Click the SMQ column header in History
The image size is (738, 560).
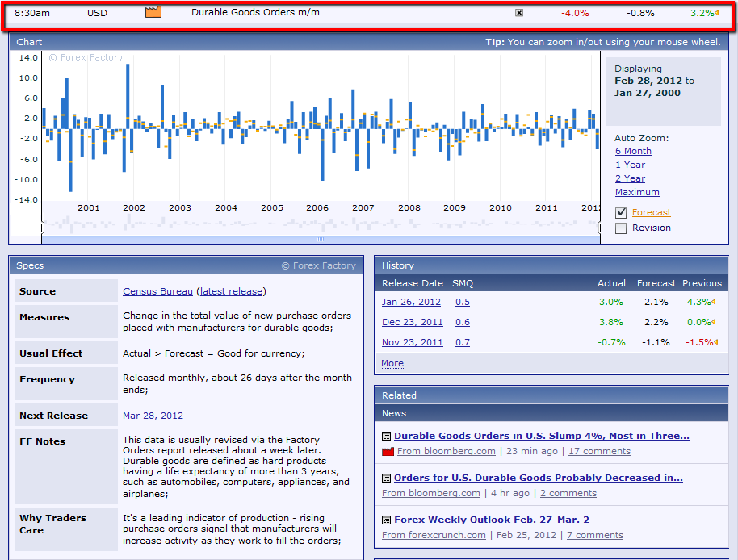click(463, 283)
